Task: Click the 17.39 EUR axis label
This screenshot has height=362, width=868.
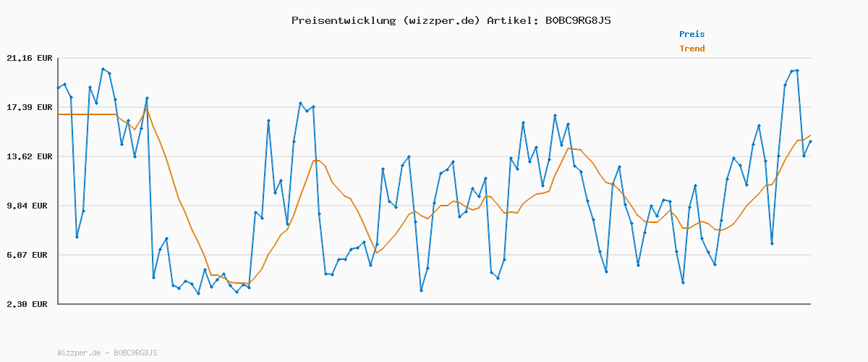Action: click(29, 107)
